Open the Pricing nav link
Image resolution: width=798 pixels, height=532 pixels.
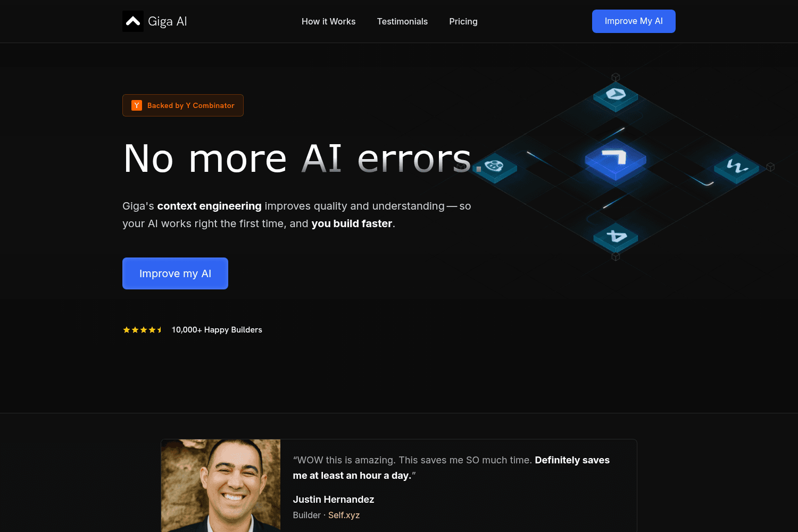pos(463,21)
